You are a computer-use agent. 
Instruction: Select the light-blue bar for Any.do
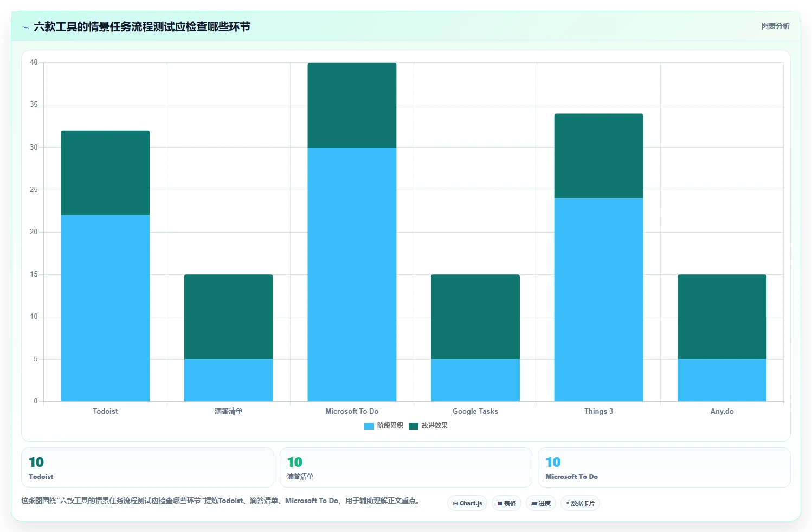coord(722,380)
